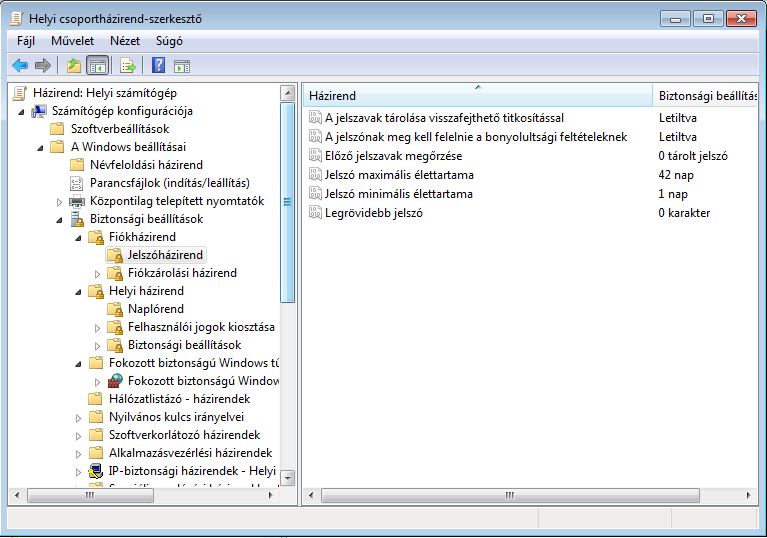Collapse the A Windows beállításai node

pyautogui.click(x=41, y=148)
